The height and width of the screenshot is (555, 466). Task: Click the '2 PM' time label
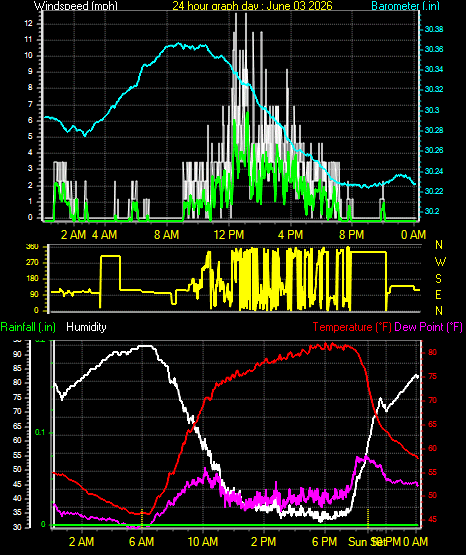coord(264,542)
